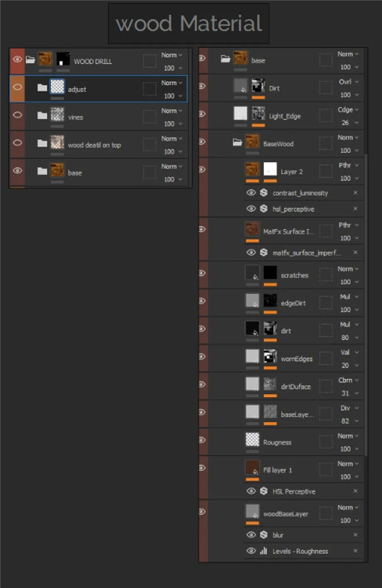Select the wood deatil on top folder
382x588 pixels.
pyautogui.click(x=94, y=145)
